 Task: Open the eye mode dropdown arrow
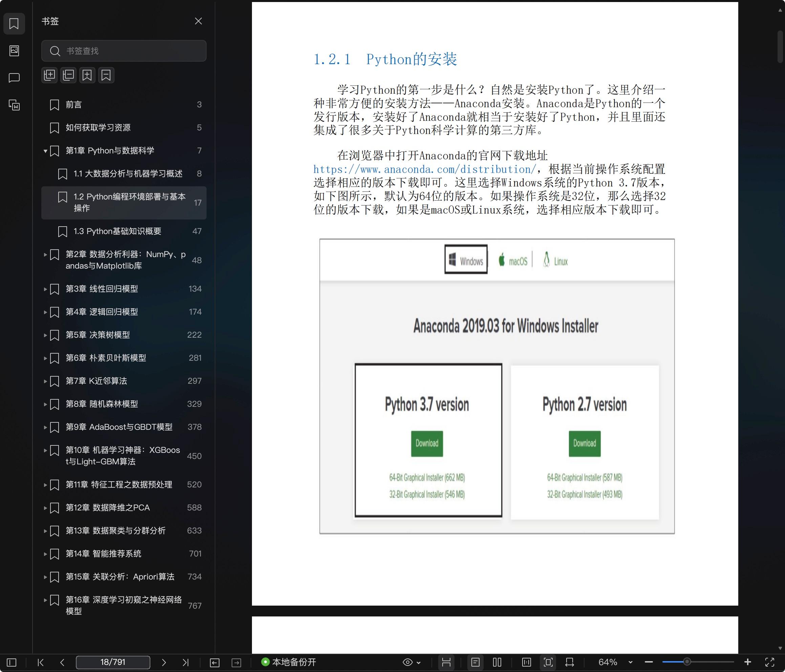pyautogui.click(x=419, y=663)
